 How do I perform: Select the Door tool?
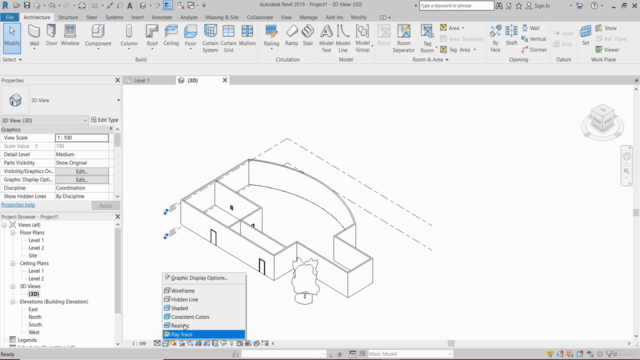click(51, 35)
